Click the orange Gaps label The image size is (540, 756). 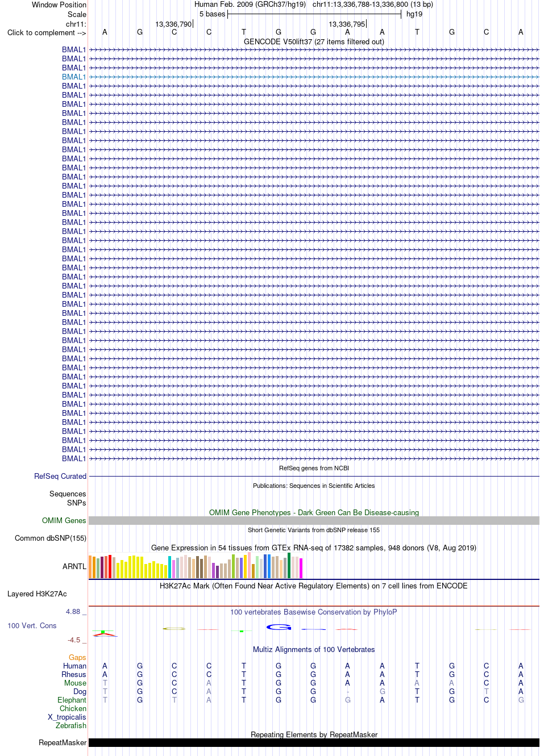[77, 657]
